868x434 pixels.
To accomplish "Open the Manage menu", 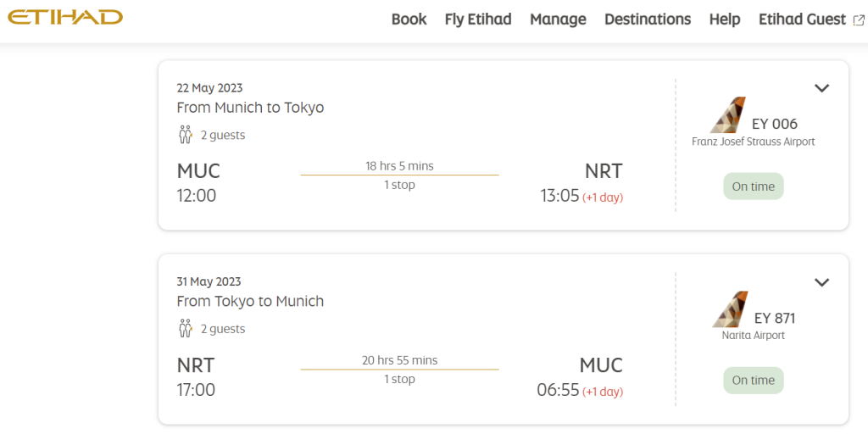I will (558, 19).
